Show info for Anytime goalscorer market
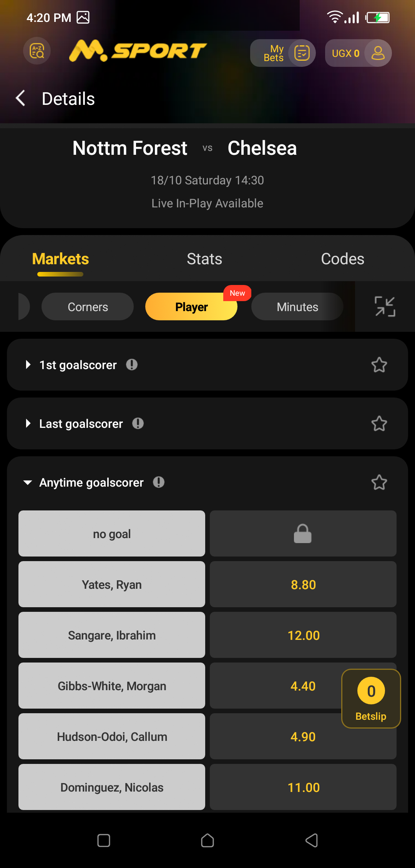 click(159, 482)
